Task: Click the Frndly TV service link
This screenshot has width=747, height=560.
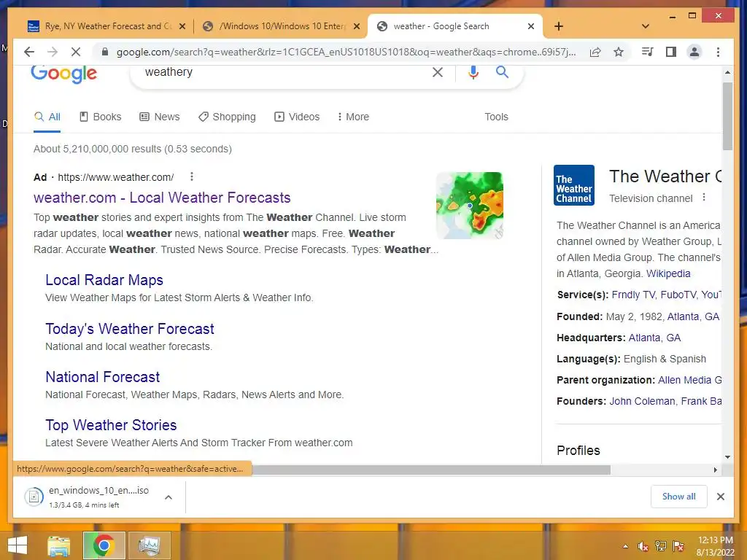Action: pyautogui.click(x=634, y=295)
